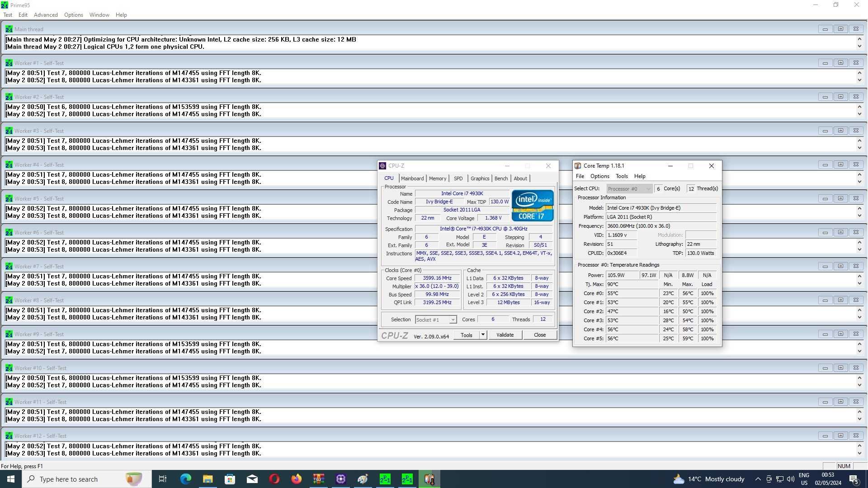This screenshot has height=488, width=868.
Task: Click Validate button in CPU-Z
Action: [505, 334]
